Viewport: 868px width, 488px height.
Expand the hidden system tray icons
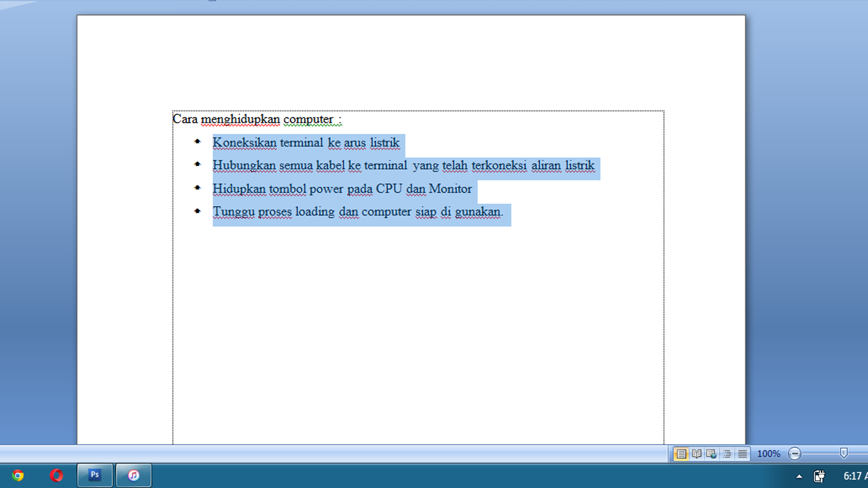[x=799, y=477]
